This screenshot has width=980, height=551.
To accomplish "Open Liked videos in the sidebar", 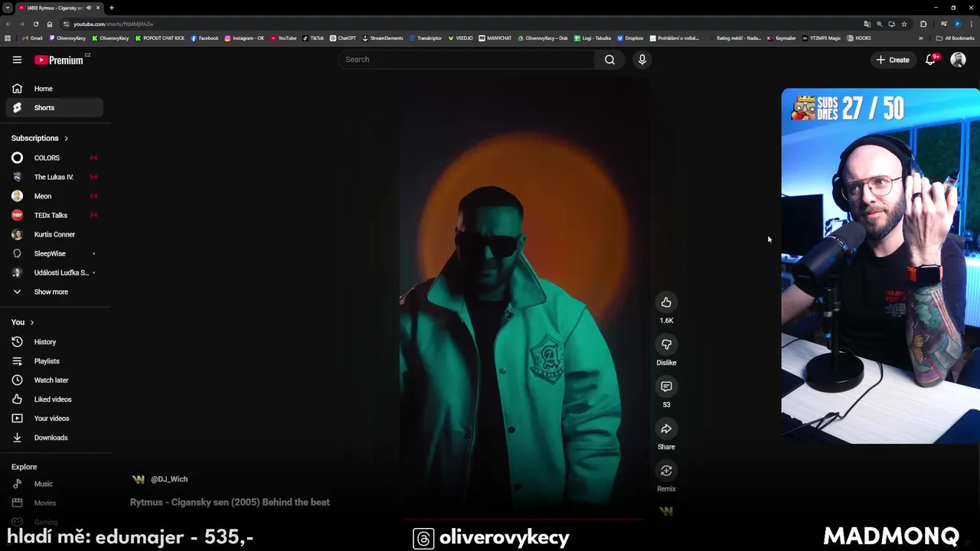I will click(54, 399).
